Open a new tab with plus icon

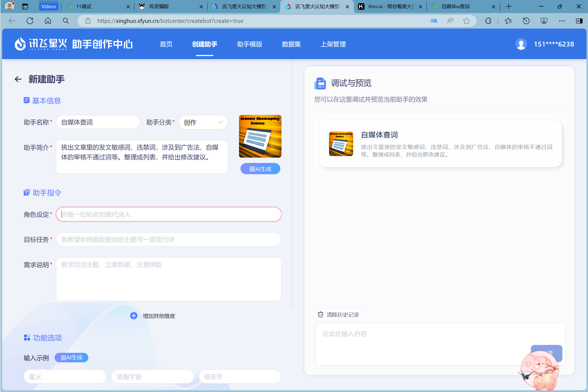(x=509, y=7)
